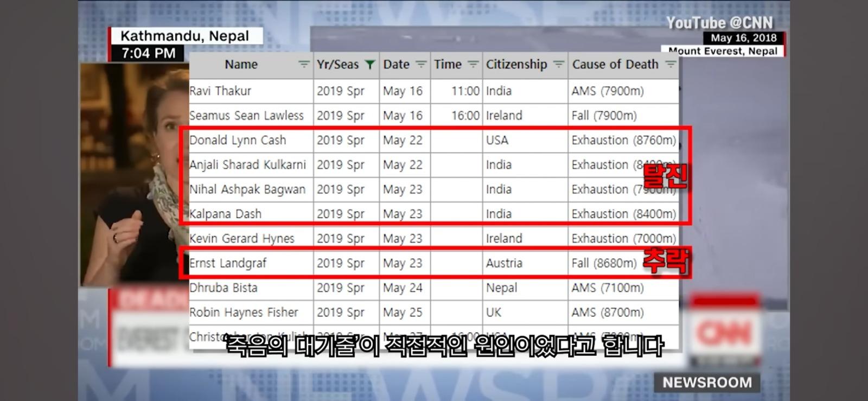Click the Seamus Sean Lawless name cell
The width and height of the screenshot is (868, 401).
[251, 116]
